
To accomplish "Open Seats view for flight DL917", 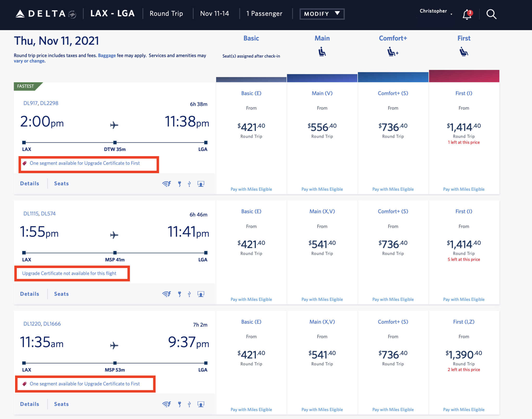I will pyautogui.click(x=61, y=184).
